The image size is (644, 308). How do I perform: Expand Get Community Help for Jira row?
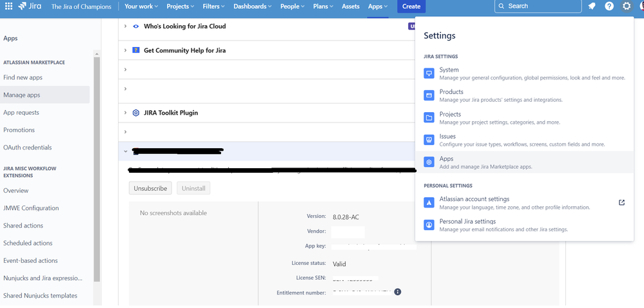125,50
